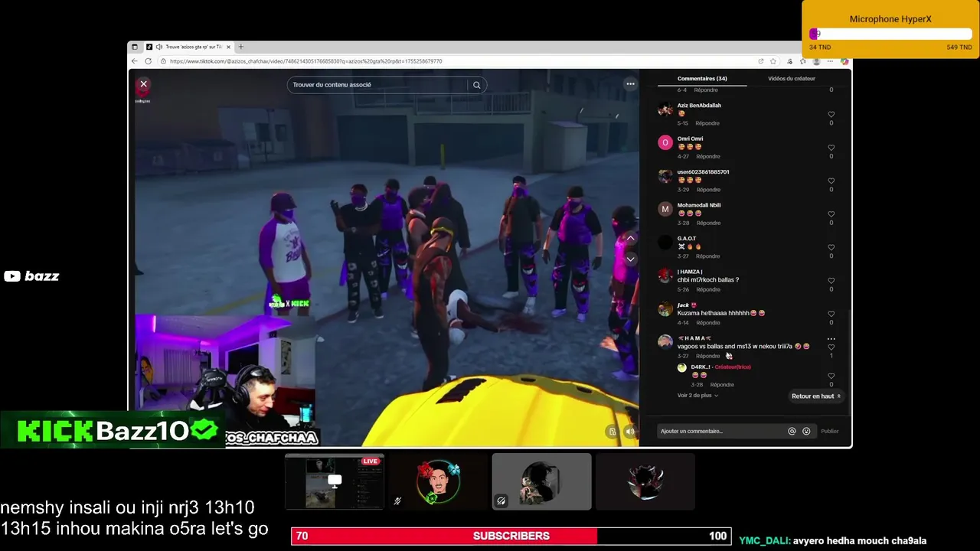Mute the tab via its speaker icon
The width and height of the screenshot is (980, 551).
[x=159, y=47]
